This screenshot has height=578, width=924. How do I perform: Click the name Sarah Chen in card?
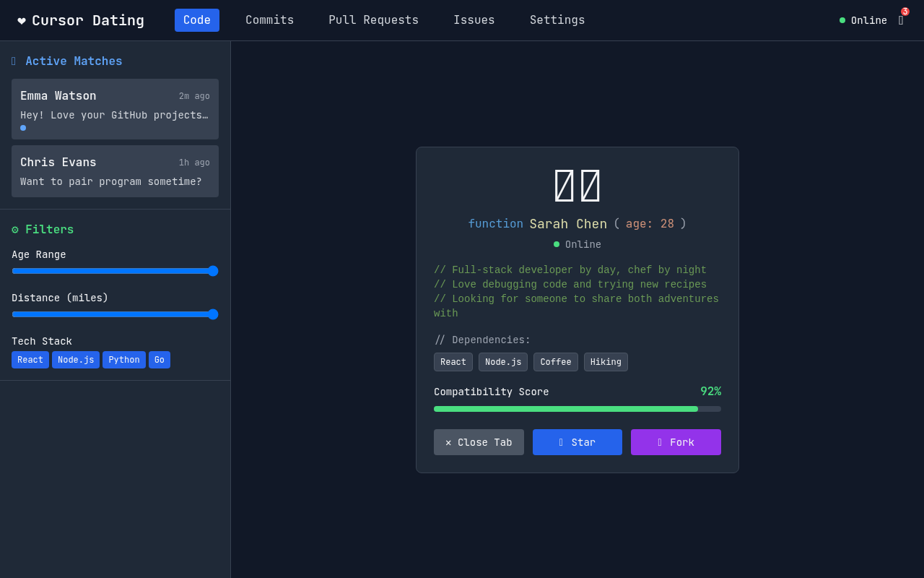[568, 224]
